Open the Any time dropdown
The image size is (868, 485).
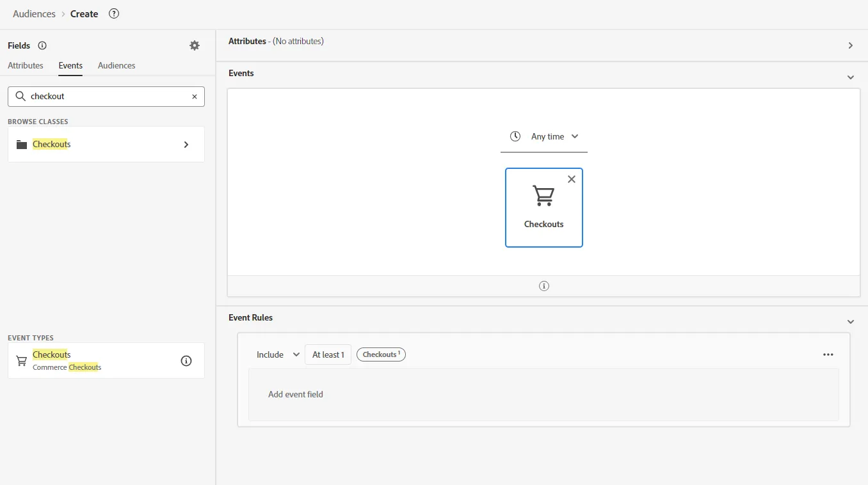(x=544, y=136)
